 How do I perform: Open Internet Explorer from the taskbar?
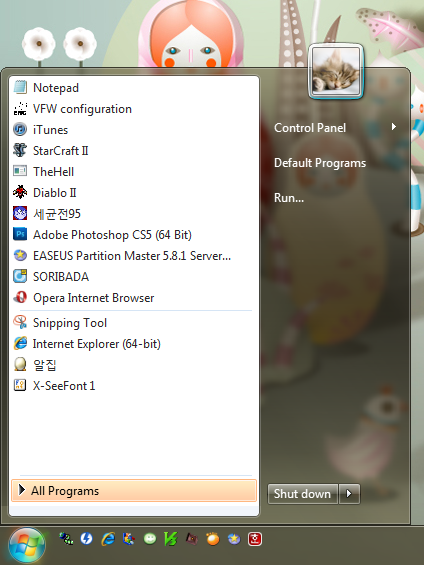point(108,539)
